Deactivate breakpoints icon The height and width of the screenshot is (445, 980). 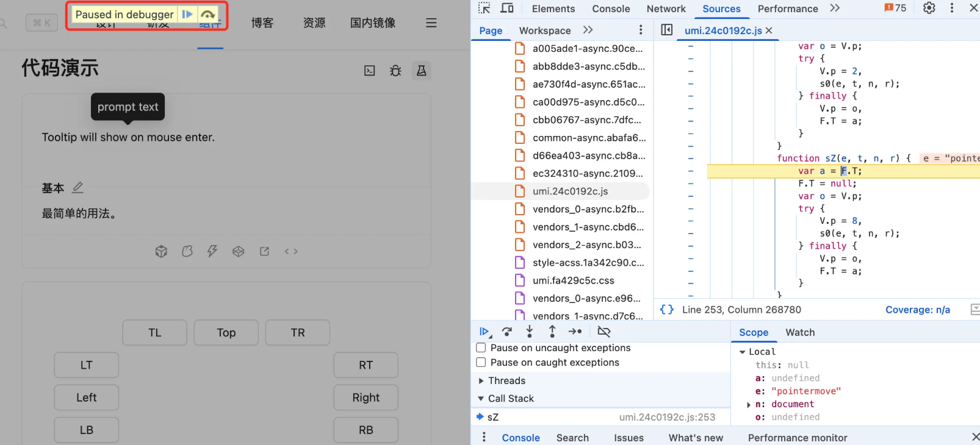coord(604,332)
